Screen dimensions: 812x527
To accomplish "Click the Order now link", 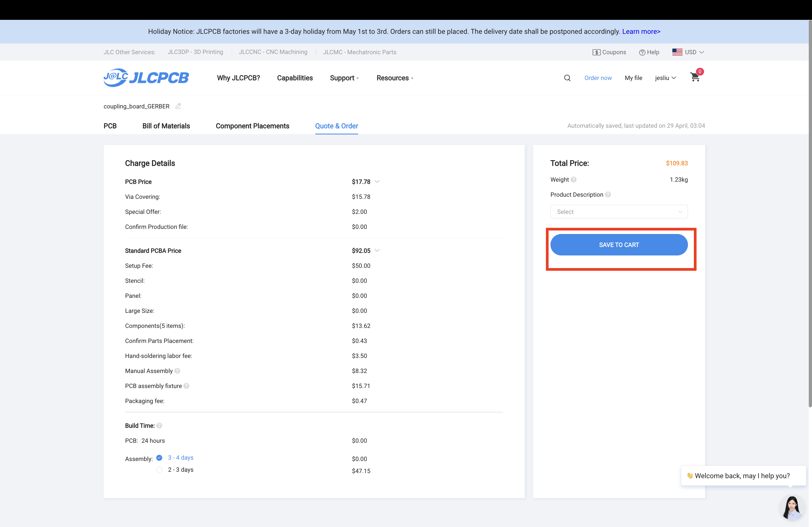I will (598, 78).
